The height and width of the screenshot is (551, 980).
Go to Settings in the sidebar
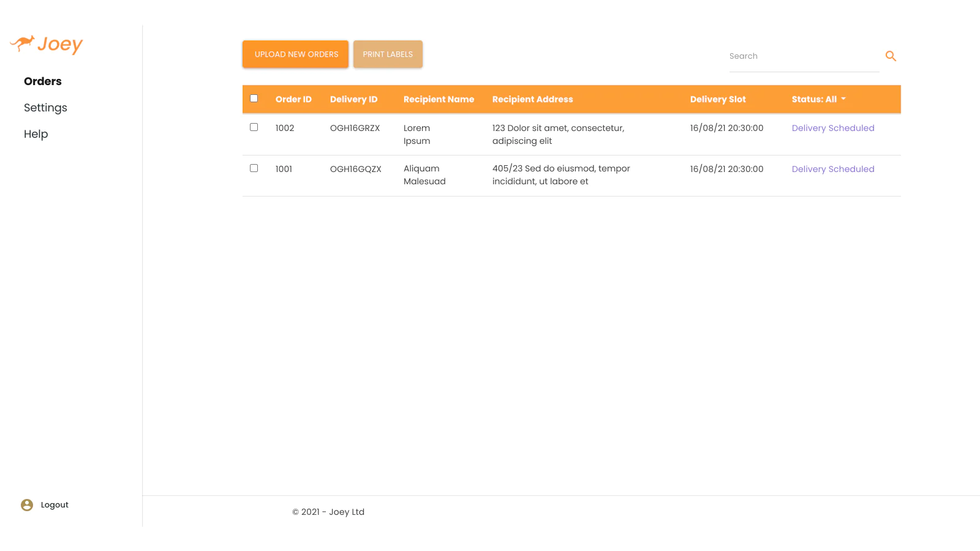click(x=45, y=108)
